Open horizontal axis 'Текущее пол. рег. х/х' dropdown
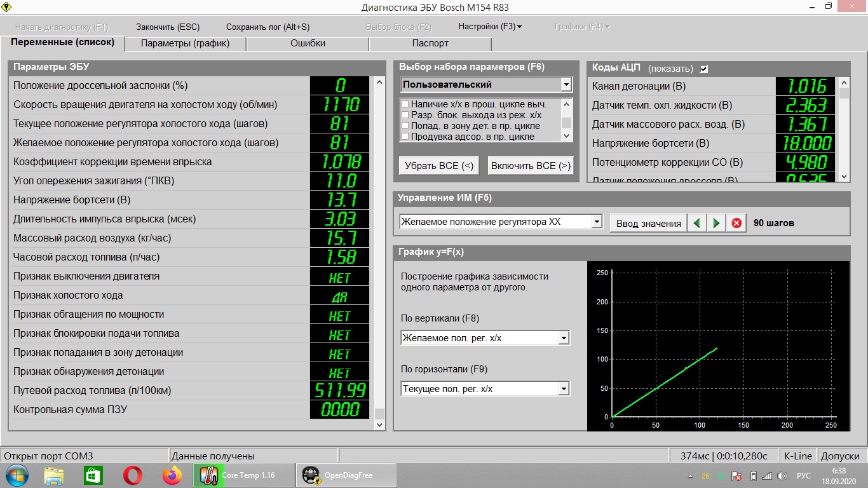Image resolution: width=868 pixels, height=488 pixels. click(564, 389)
